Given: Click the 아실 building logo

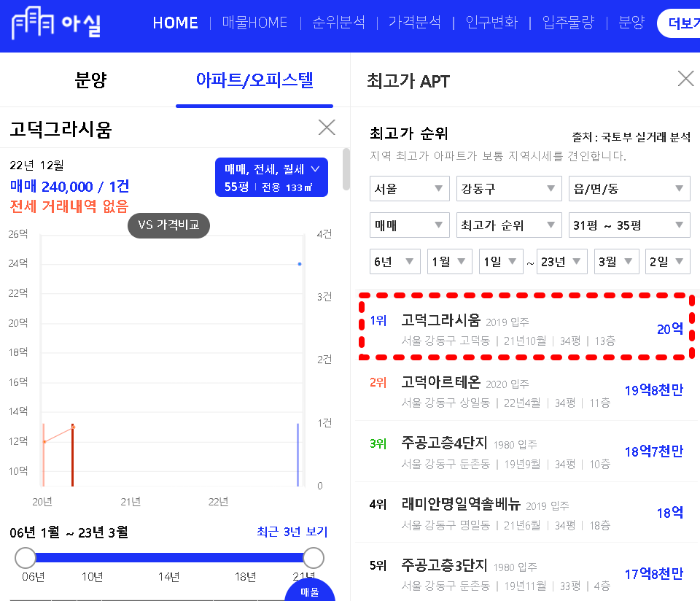Looking at the screenshot, I should click(x=56, y=23).
